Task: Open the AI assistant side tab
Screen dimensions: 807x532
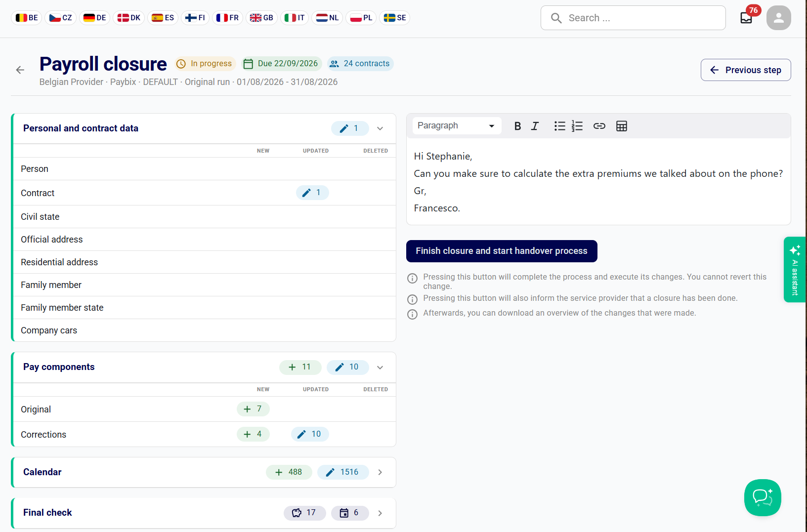Action: point(795,269)
